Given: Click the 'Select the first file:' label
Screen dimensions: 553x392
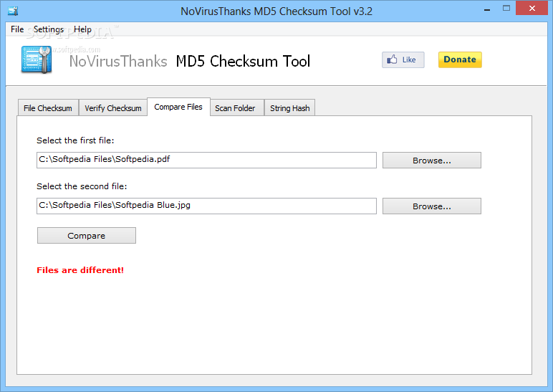Looking at the screenshot, I should [75, 140].
